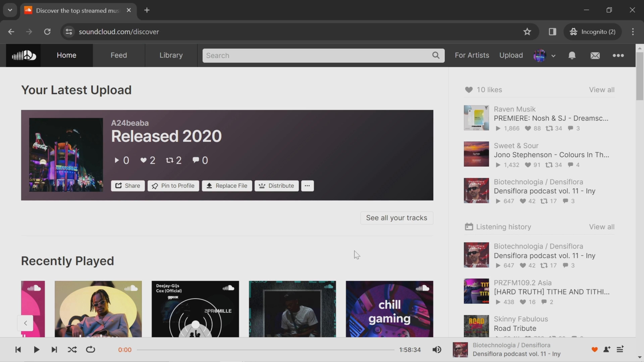Click the SoundCloud logo
This screenshot has width=644, height=362.
[x=23, y=55]
